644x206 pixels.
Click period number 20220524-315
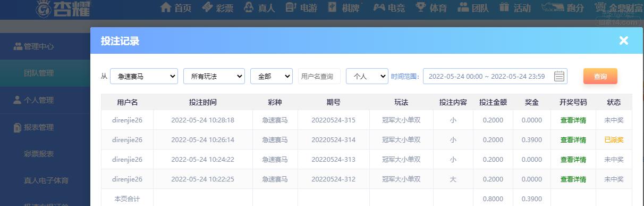point(334,120)
